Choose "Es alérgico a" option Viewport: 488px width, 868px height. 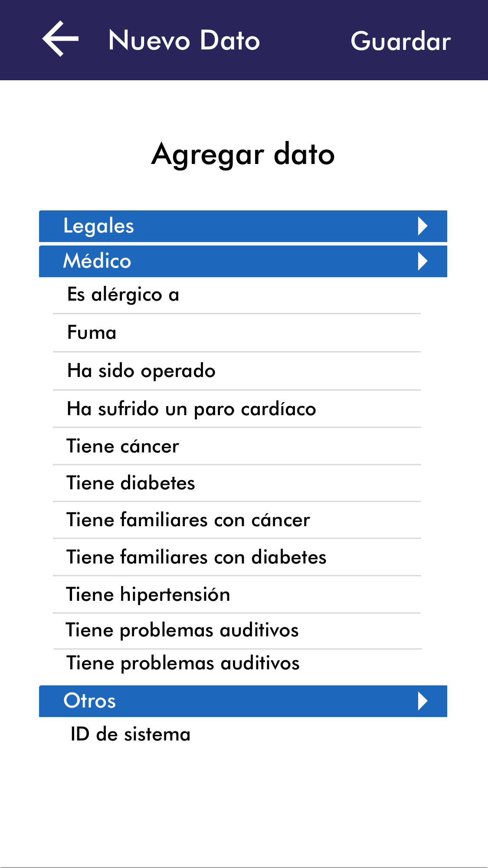(x=123, y=295)
